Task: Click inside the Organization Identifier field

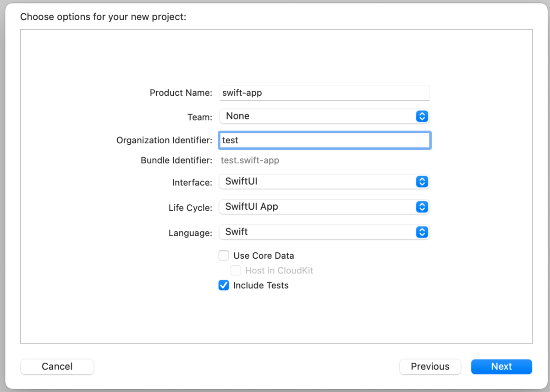Action: pos(324,140)
